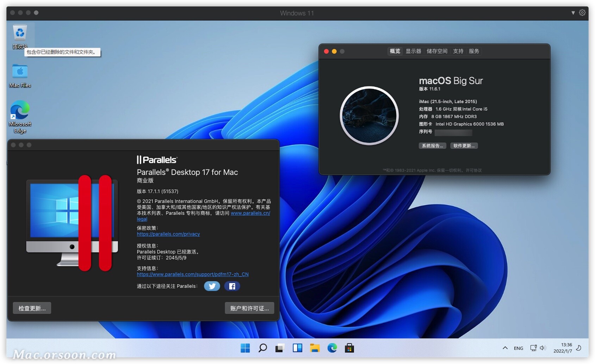This screenshot has height=364, width=595.
Task: Open File Explorer from the taskbar
Action: point(315,348)
